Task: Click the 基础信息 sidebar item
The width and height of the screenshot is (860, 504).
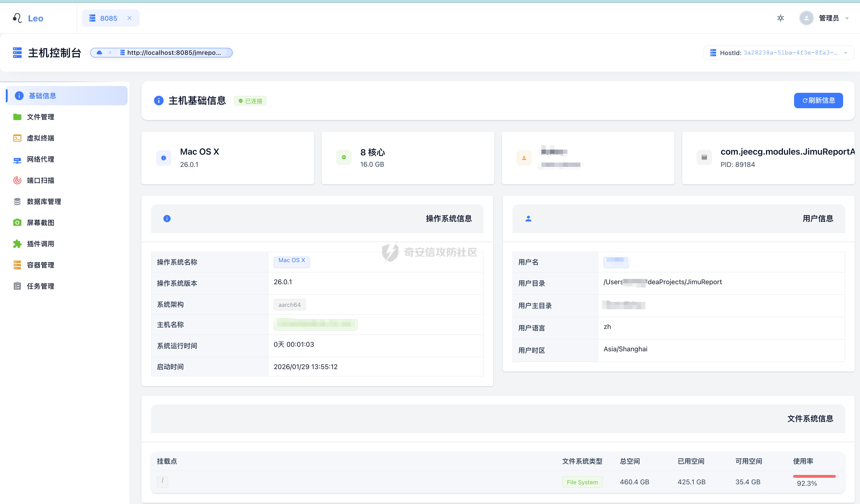Action: tap(42, 96)
